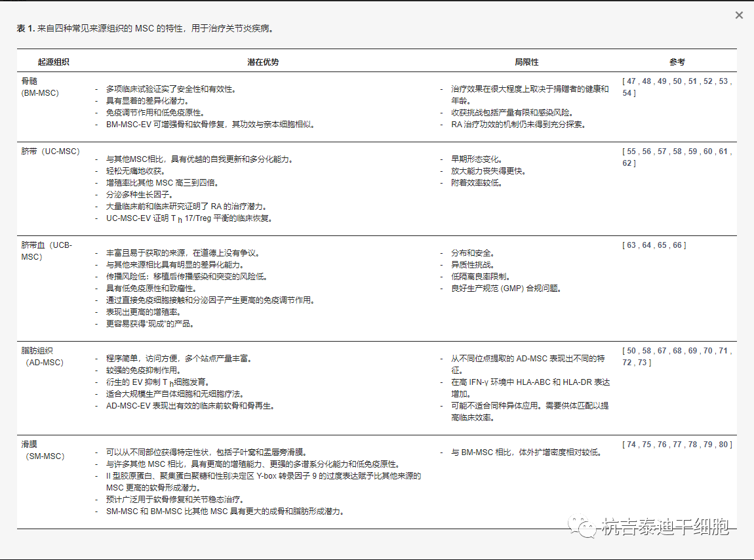Click the 潜在优势 column header
The image size is (754, 560).
[x=263, y=62]
